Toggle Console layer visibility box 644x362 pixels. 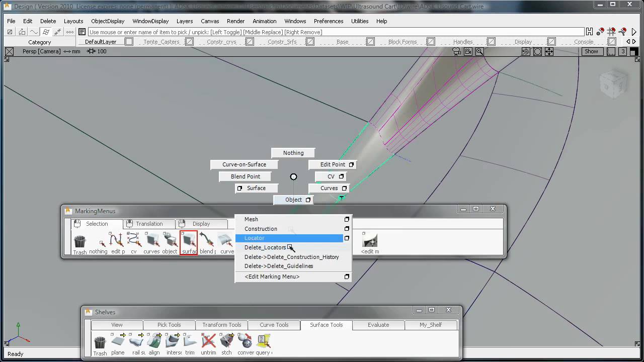(612, 42)
